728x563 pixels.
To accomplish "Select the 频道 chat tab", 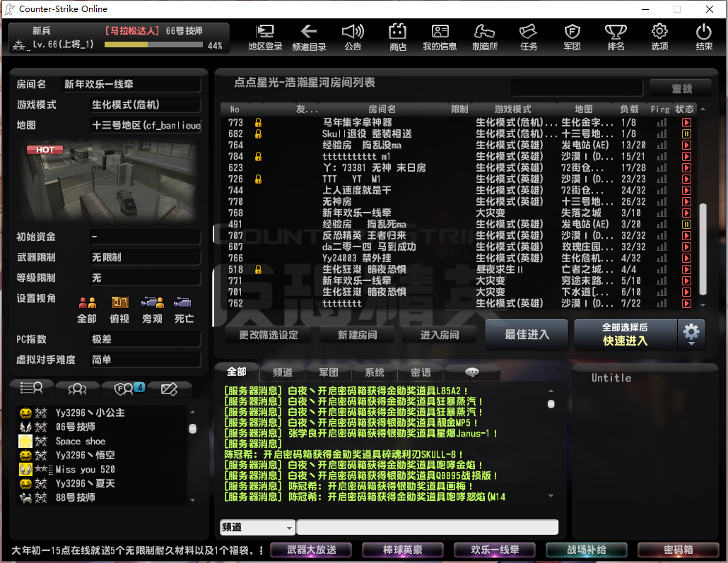I will tap(283, 372).
